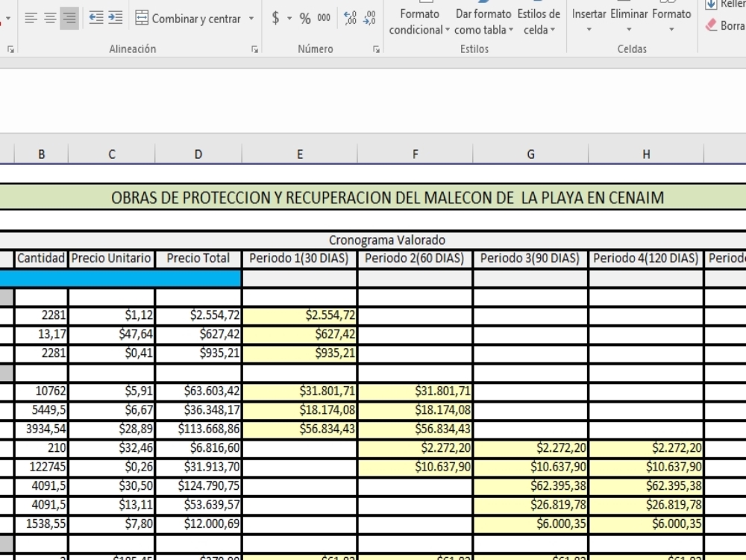Image resolution: width=746 pixels, height=560 pixels.
Task: Select the unit price cell $32,46
Action: coord(111,448)
